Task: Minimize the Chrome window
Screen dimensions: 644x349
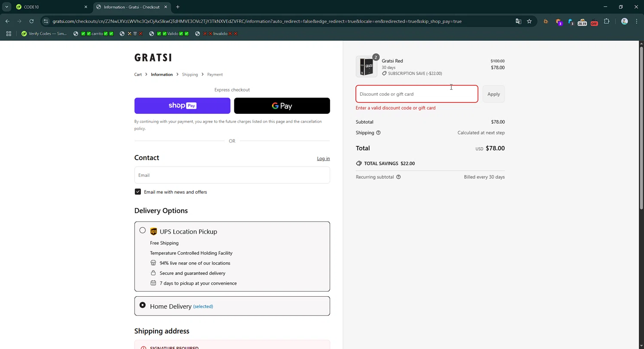Action: [605, 7]
